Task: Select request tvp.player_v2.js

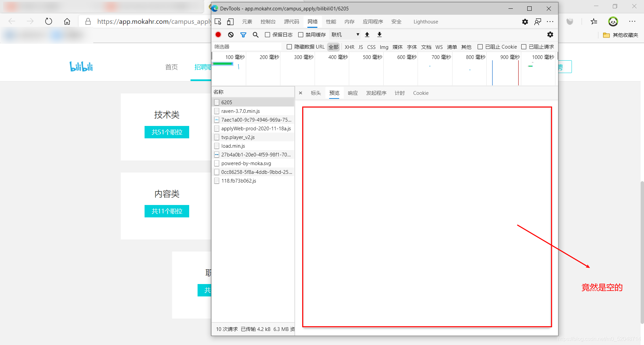Action: 253,137
